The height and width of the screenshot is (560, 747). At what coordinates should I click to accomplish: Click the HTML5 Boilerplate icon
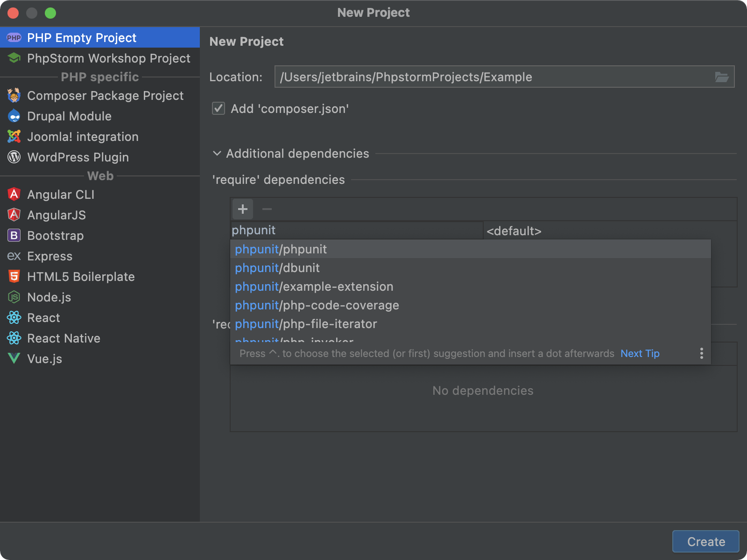(14, 277)
